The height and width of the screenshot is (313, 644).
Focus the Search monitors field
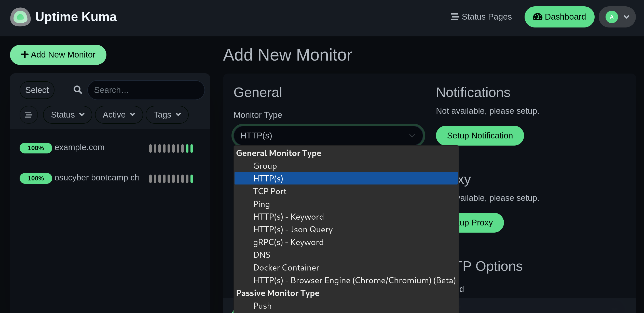tap(146, 90)
